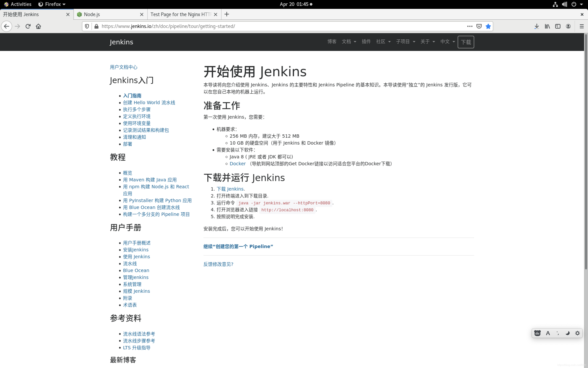Expand the 社区 dropdown menu

tap(383, 42)
